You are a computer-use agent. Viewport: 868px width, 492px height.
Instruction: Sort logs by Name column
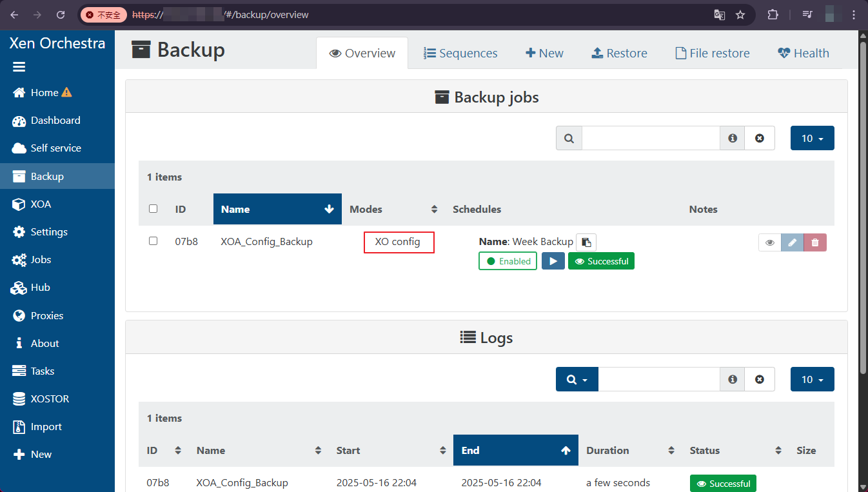(259, 451)
